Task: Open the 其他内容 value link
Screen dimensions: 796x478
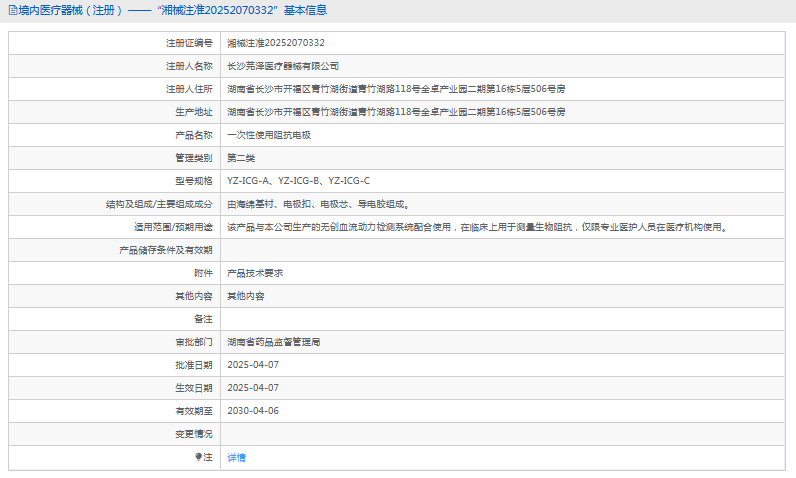Action: [x=246, y=296]
